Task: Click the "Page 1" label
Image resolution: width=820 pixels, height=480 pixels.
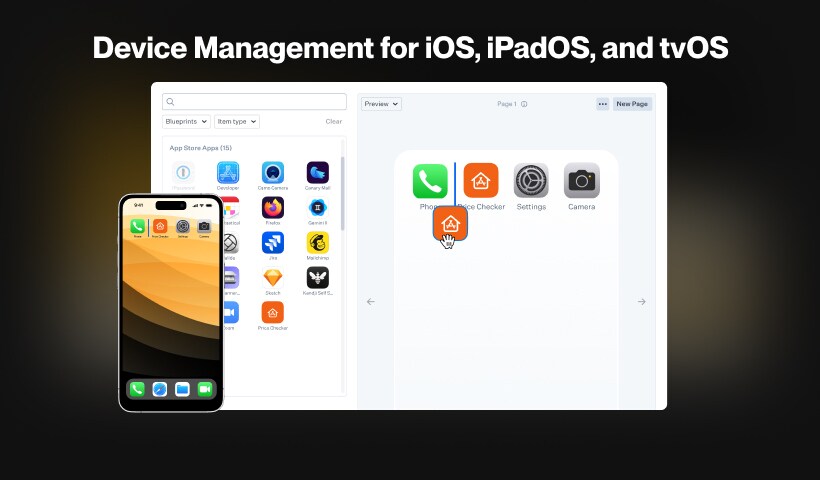Action: 506,104
